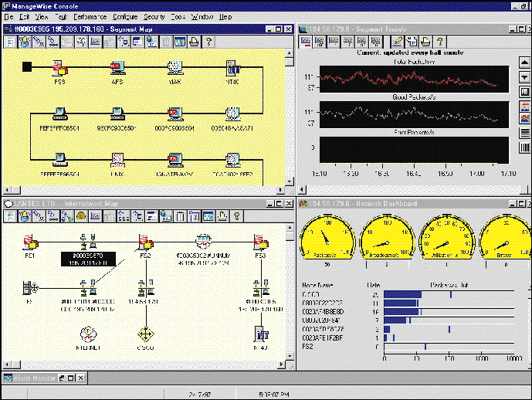Screen dimensions: 532x400
Task: Open the File menu
Action: [8, 17]
